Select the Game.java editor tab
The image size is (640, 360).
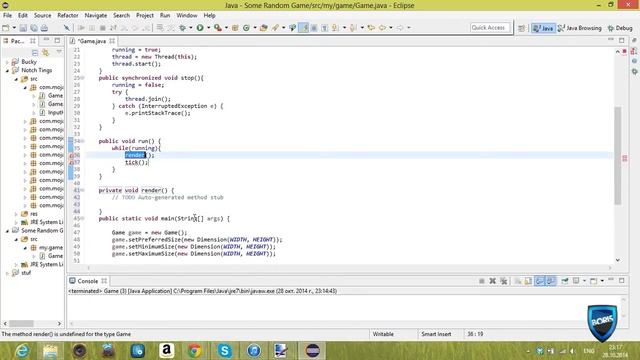[x=91, y=41]
